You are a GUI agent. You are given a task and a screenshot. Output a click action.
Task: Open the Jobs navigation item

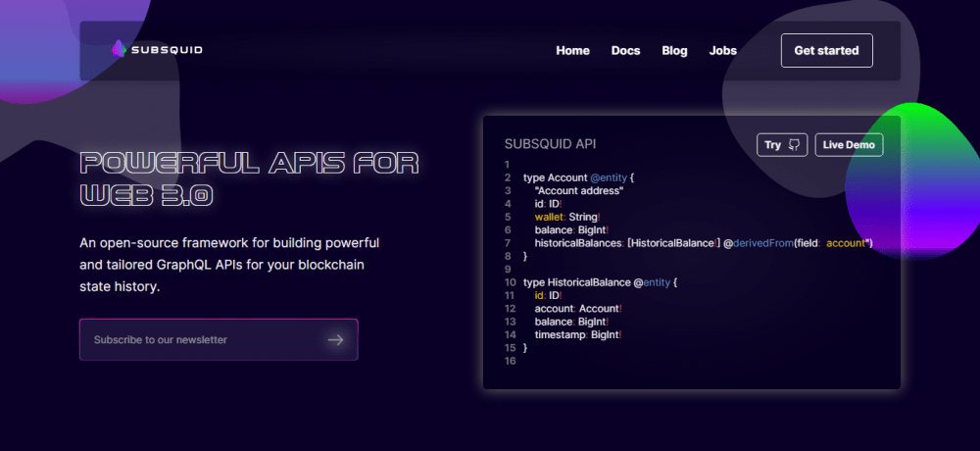pyautogui.click(x=722, y=51)
